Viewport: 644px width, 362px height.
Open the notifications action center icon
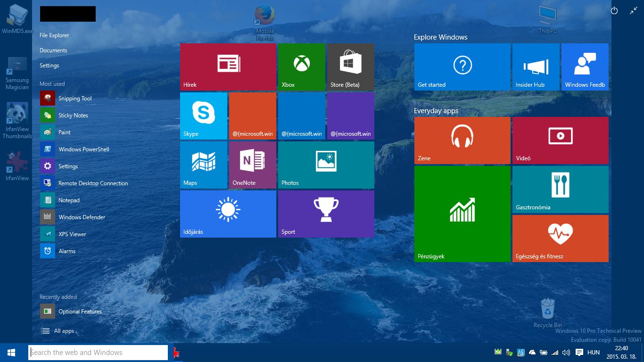pyautogui.click(x=579, y=352)
